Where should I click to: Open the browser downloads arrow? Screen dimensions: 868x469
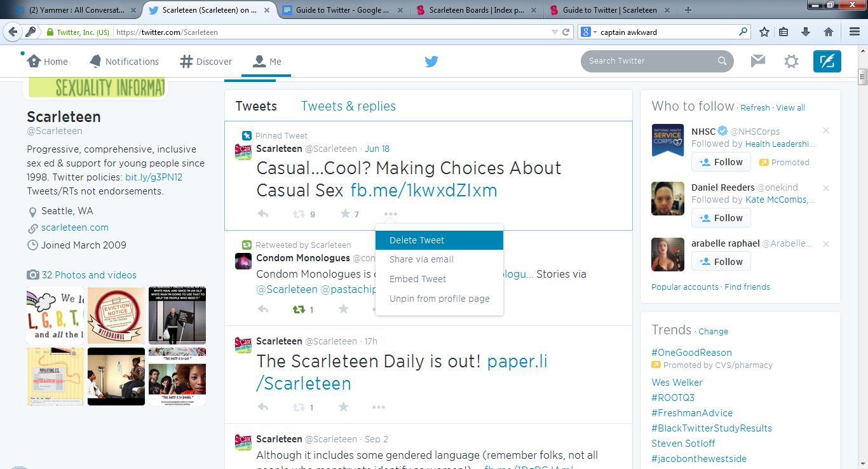click(x=806, y=32)
